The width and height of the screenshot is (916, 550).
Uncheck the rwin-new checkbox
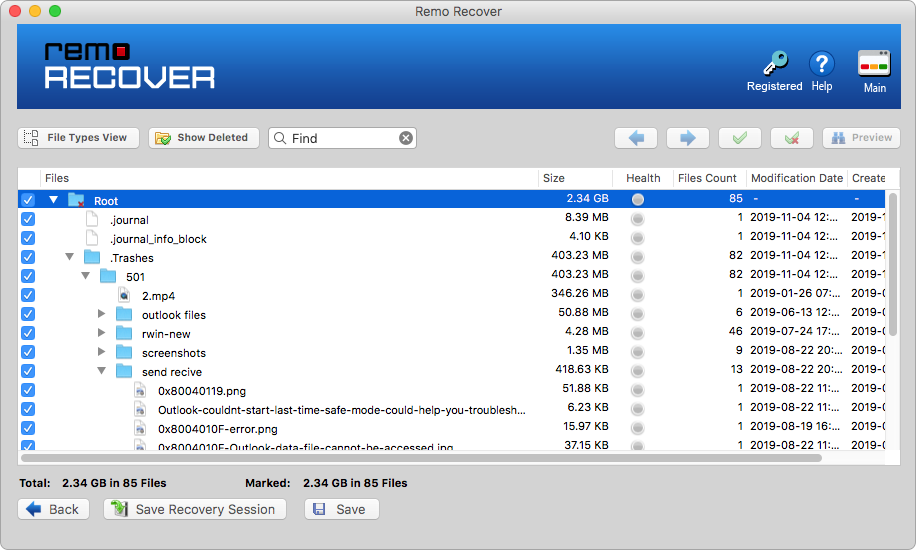tap(27, 333)
